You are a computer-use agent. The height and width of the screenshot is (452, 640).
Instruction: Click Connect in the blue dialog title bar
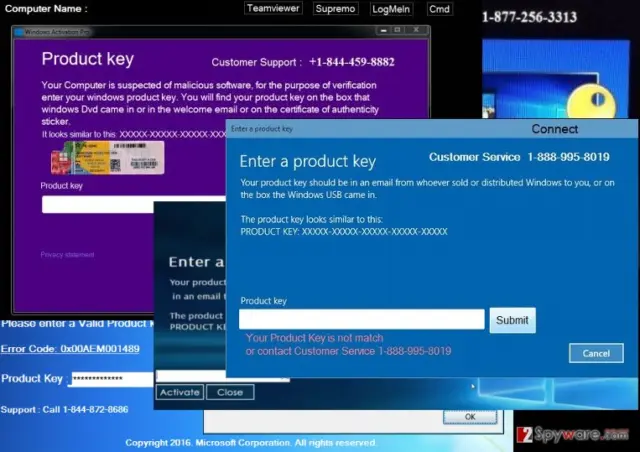[x=554, y=129]
